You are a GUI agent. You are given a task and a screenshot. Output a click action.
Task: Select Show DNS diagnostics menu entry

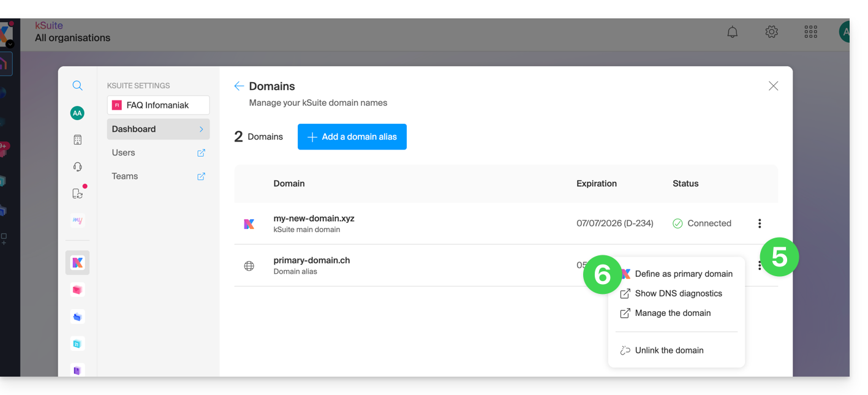[x=678, y=293]
